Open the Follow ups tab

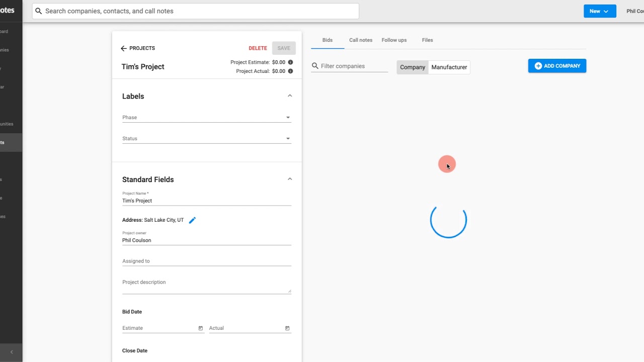(394, 40)
